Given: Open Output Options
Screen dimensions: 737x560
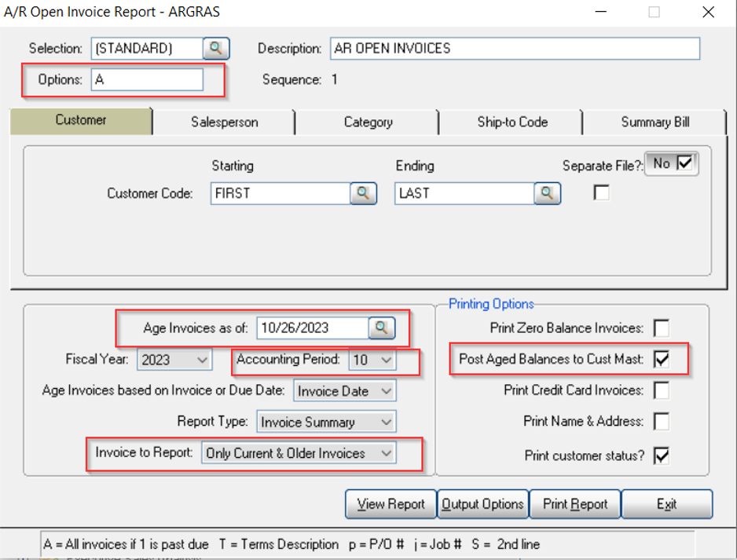Looking at the screenshot, I should pyautogui.click(x=482, y=504).
